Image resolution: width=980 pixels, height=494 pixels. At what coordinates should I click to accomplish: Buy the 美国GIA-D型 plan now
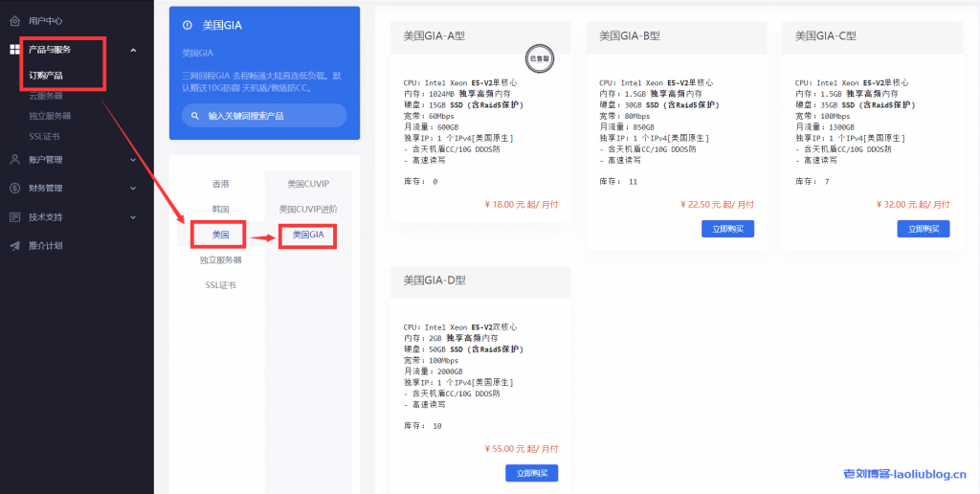point(531,473)
